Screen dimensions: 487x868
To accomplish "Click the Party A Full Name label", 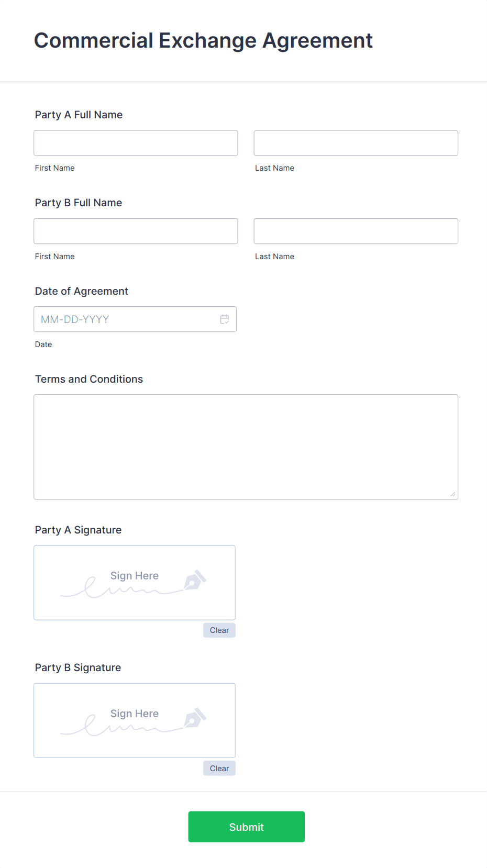I will point(79,115).
